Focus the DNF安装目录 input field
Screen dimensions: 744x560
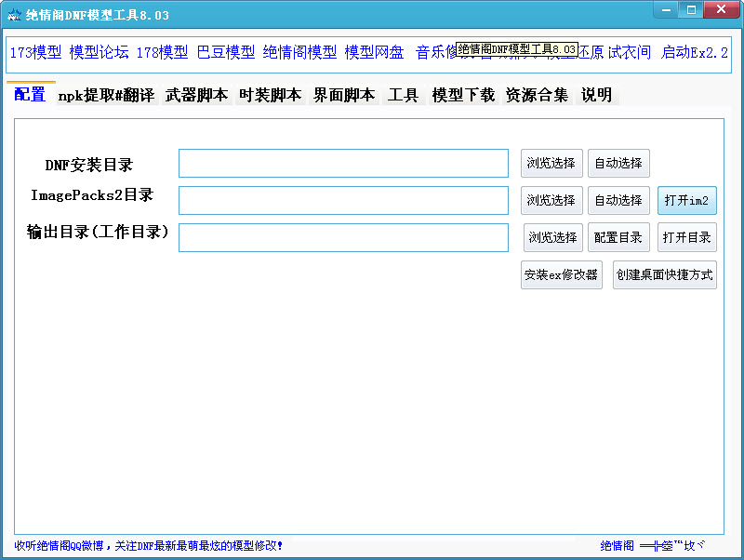tap(343, 163)
